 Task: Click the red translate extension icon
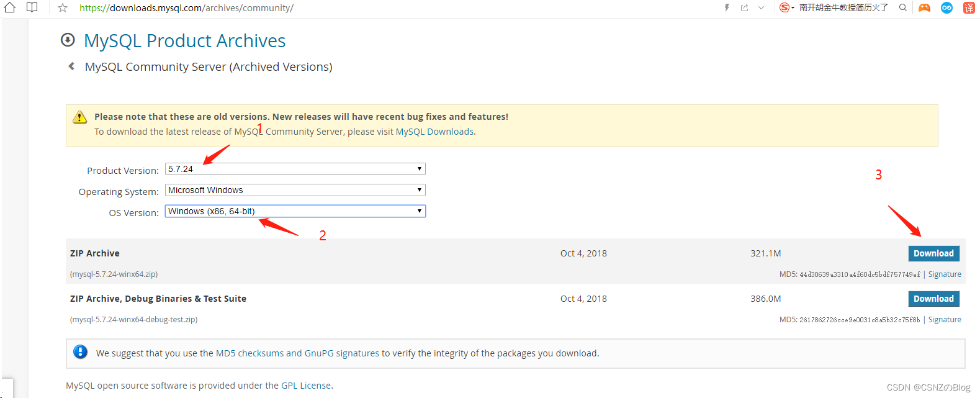point(969,7)
